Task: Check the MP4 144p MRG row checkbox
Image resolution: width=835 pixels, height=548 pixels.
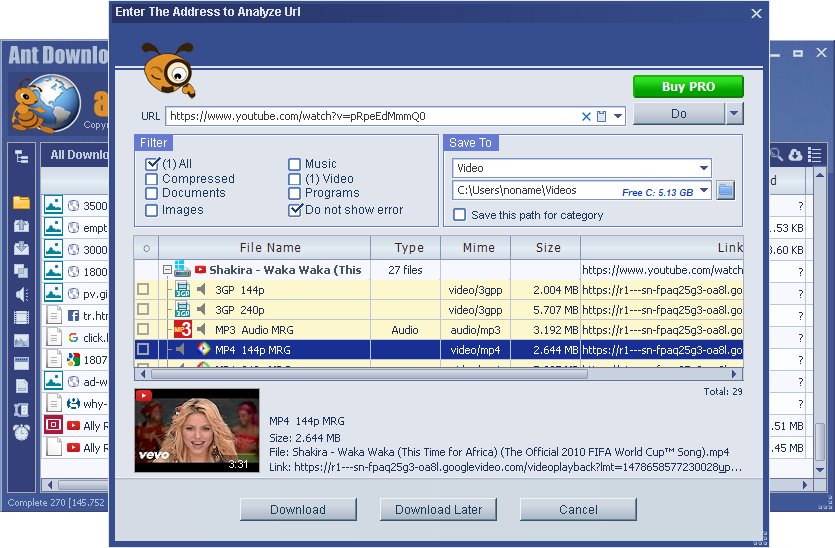Action: (x=143, y=349)
